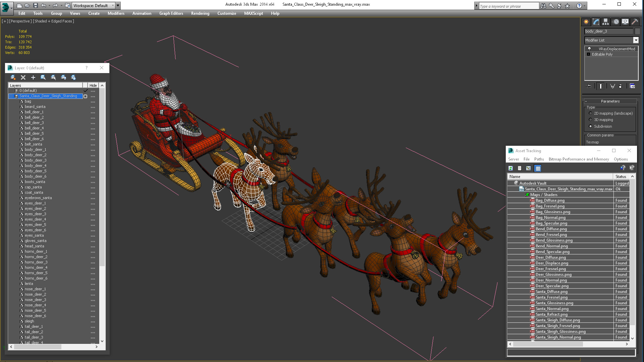
Task: Click the Asset Tracking horizontal scrollbar
Action: (569, 344)
